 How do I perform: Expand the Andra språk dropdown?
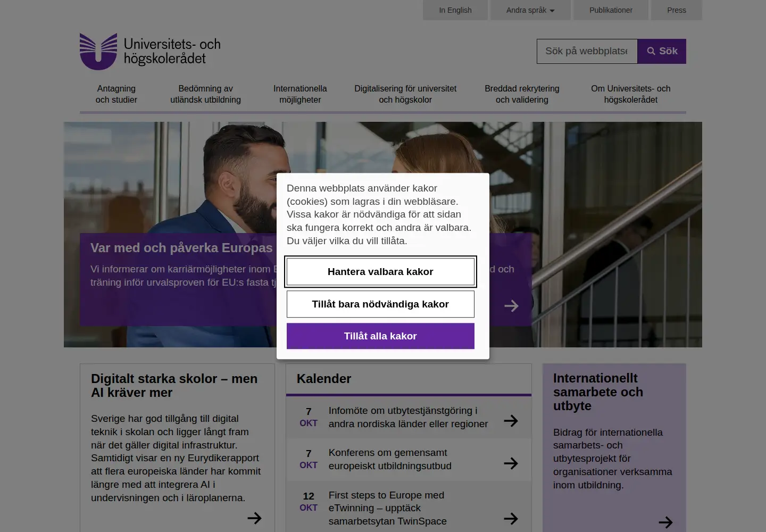pyautogui.click(x=530, y=10)
